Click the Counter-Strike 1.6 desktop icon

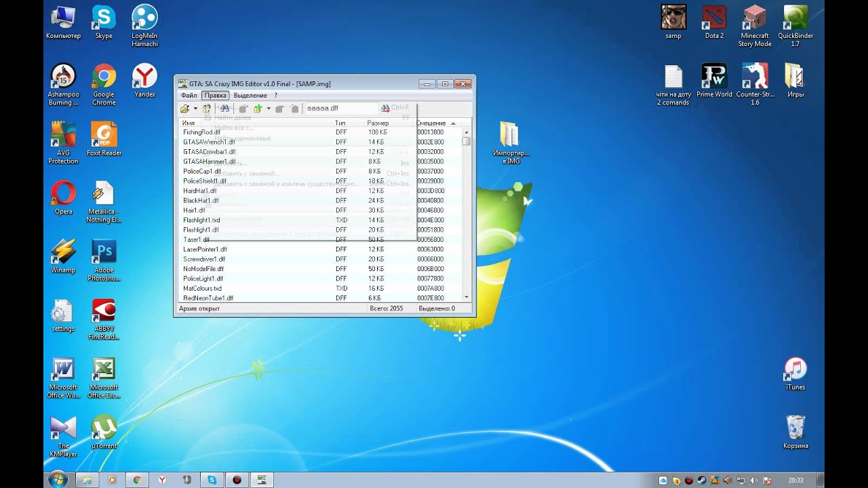755,85
